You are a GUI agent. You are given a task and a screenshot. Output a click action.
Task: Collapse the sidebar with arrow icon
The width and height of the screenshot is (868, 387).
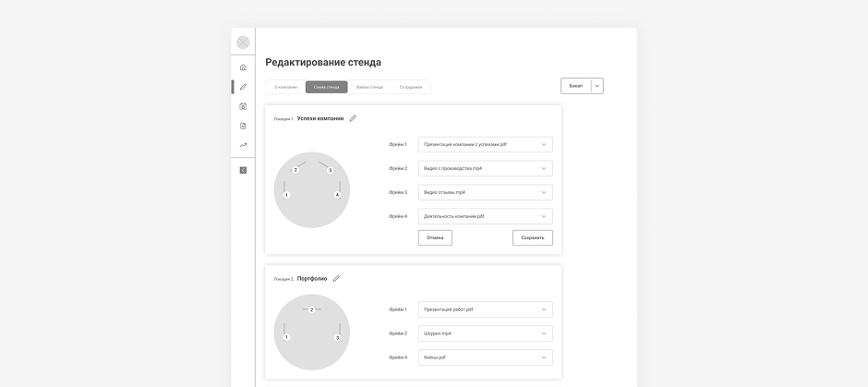[x=243, y=170]
